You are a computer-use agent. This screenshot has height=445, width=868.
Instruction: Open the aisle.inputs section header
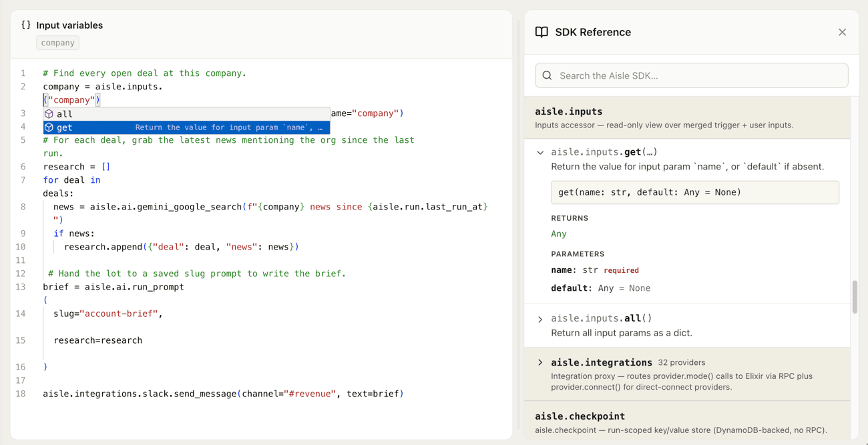click(687, 117)
